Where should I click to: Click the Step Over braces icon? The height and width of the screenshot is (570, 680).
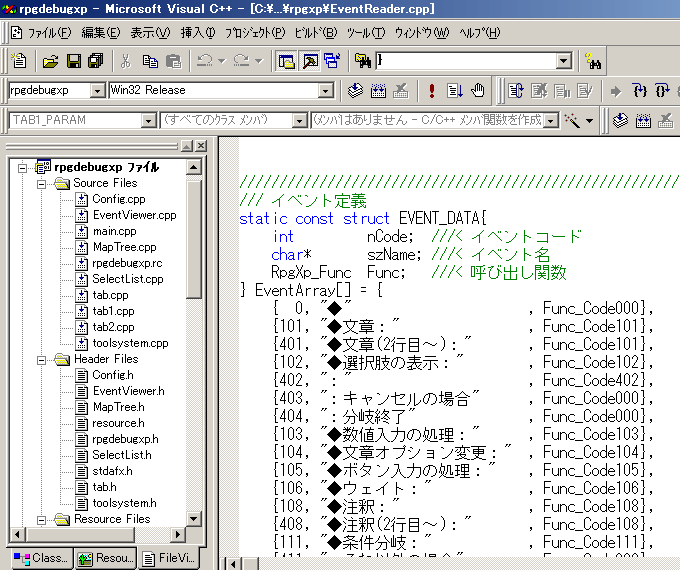click(662, 91)
